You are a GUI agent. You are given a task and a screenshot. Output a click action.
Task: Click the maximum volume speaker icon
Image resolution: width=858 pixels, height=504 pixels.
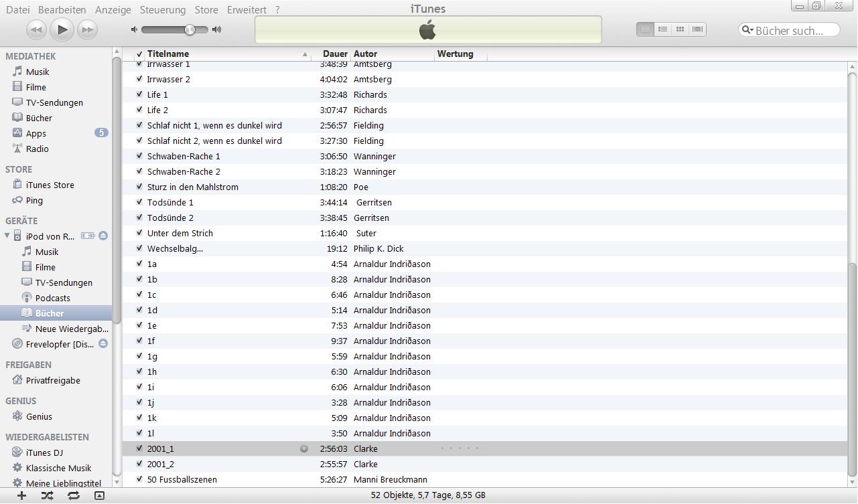click(x=216, y=29)
